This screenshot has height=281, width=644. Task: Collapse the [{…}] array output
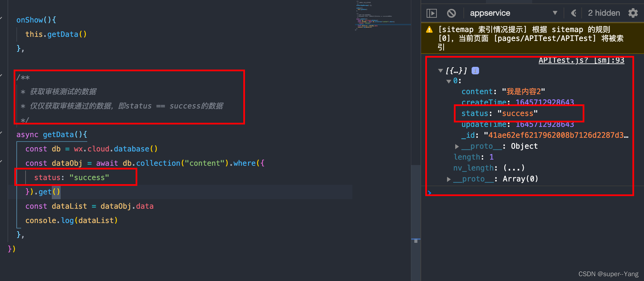(x=441, y=71)
